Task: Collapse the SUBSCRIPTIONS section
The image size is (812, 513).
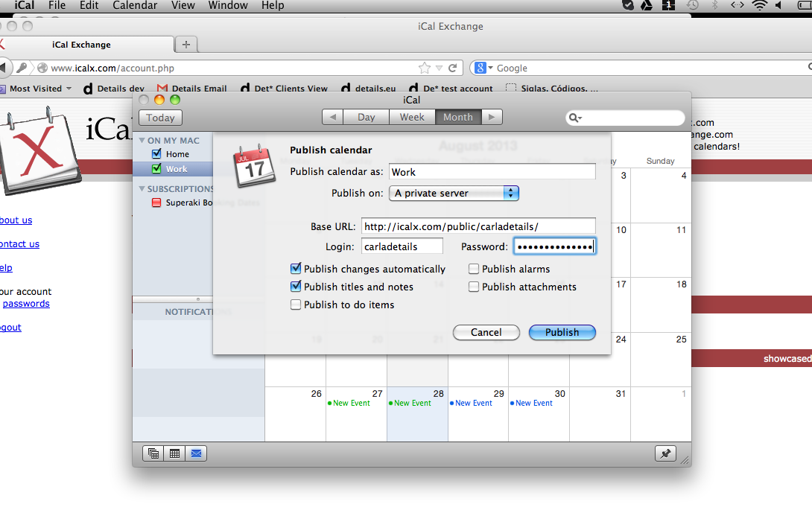Action: [143, 188]
